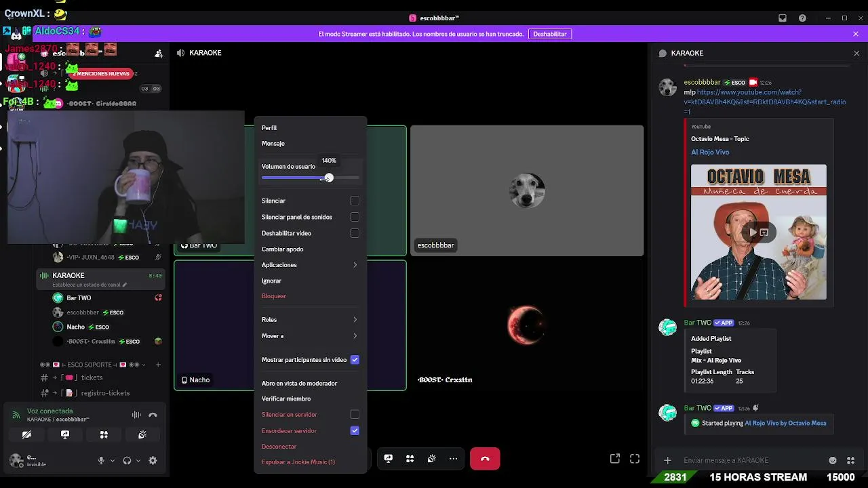The width and height of the screenshot is (868, 488).
Task: Click Deshabilitar in the streamer banner
Action: pyautogui.click(x=549, y=34)
